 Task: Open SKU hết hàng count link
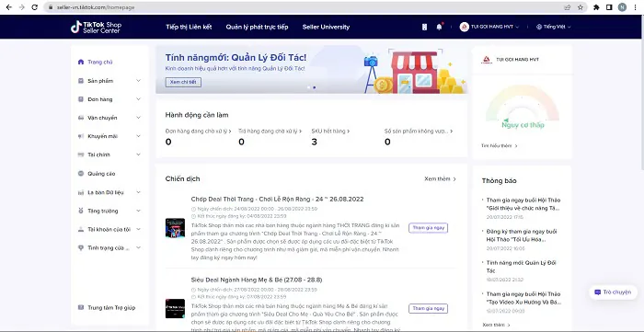click(330, 132)
